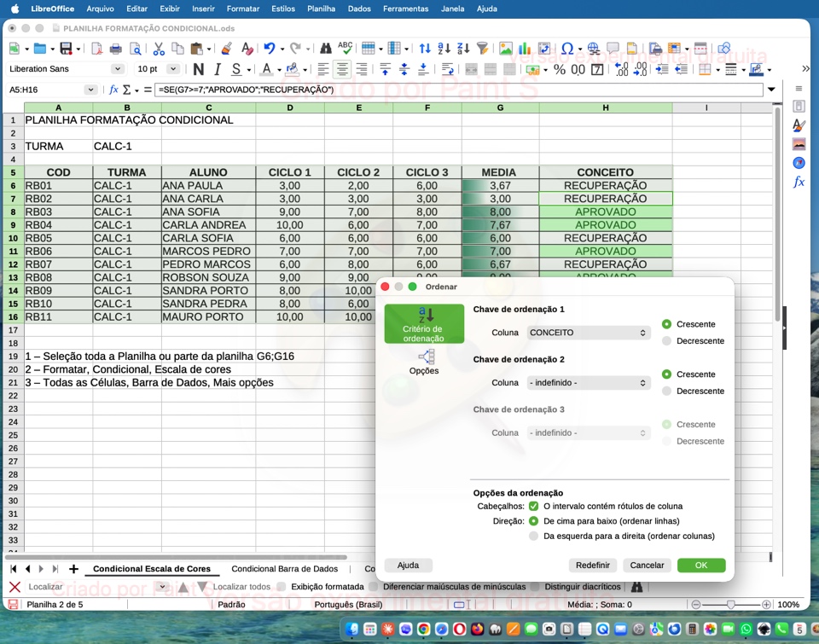Choose 'De cima para baixo' direction
The image size is (819, 644).
tap(533, 521)
